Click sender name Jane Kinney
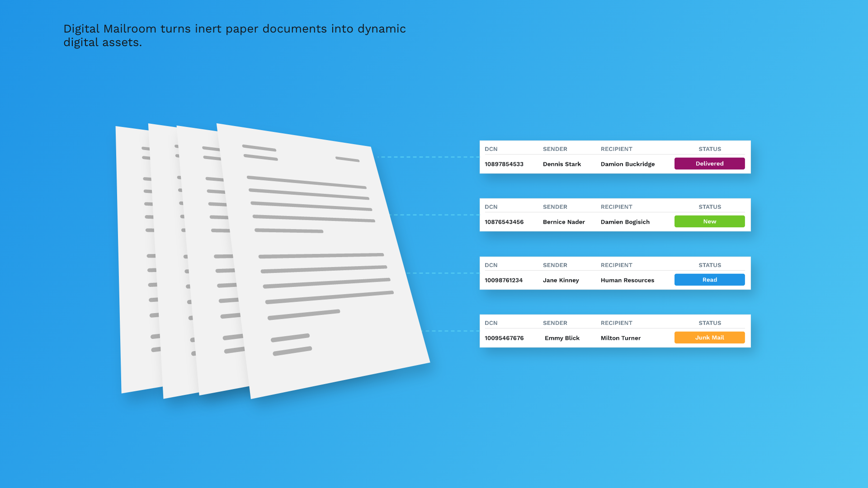The image size is (868, 488). pyautogui.click(x=561, y=280)
